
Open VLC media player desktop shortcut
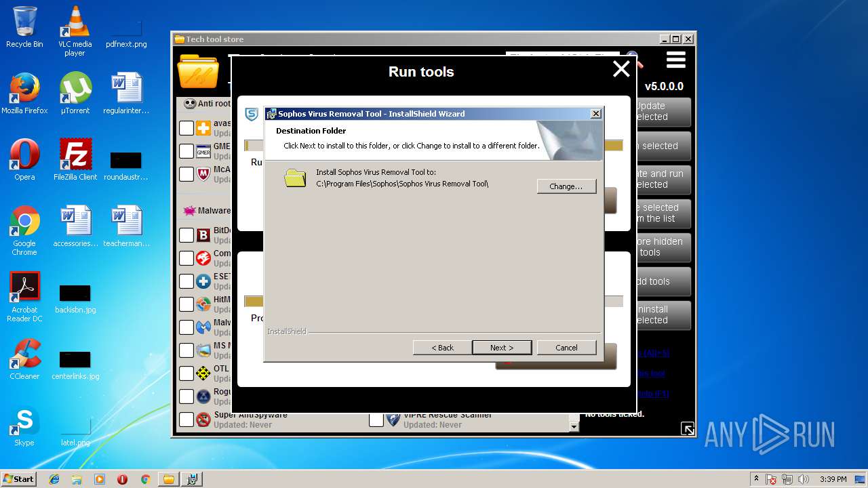(75, 31)
